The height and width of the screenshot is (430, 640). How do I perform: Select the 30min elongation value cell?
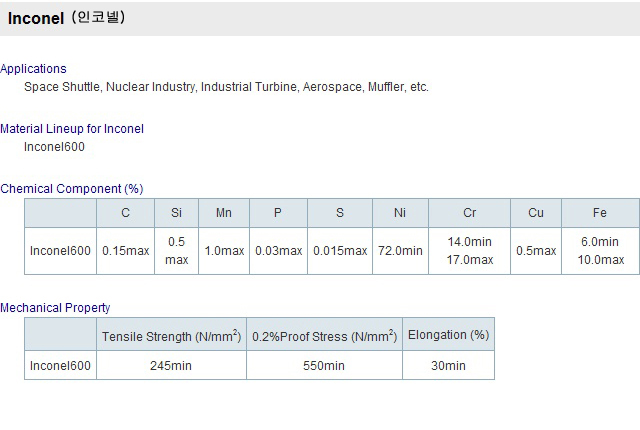pyautogui.click(x=449, y=366)
